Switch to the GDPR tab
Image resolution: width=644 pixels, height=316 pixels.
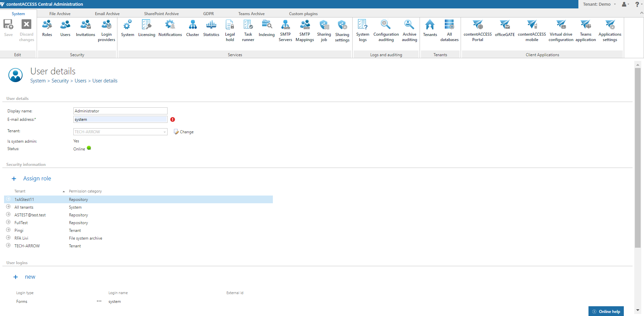[x=208, y=14]
